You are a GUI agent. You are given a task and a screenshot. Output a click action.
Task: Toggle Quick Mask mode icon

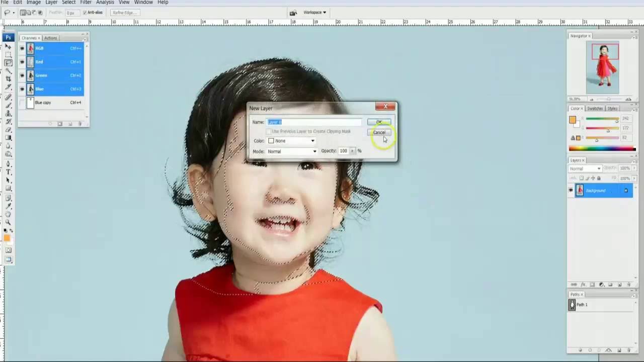pyautogui.click(x=9, y=249)
